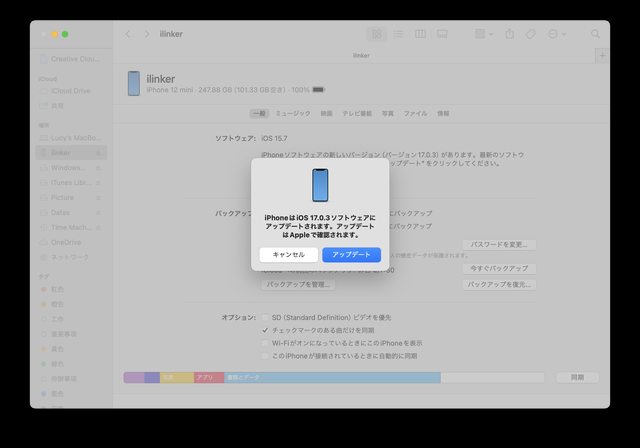
Task: Switch to column view in toolbar
Action: tap(420, 34)
